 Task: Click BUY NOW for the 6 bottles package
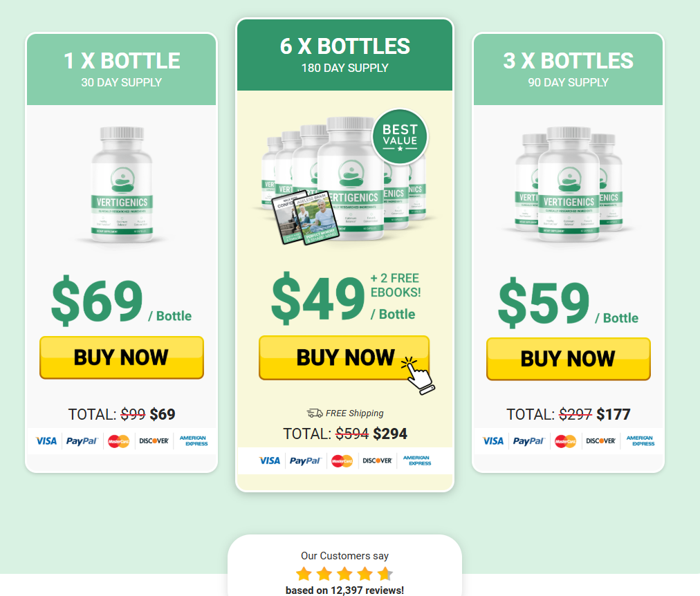(344, 357)
